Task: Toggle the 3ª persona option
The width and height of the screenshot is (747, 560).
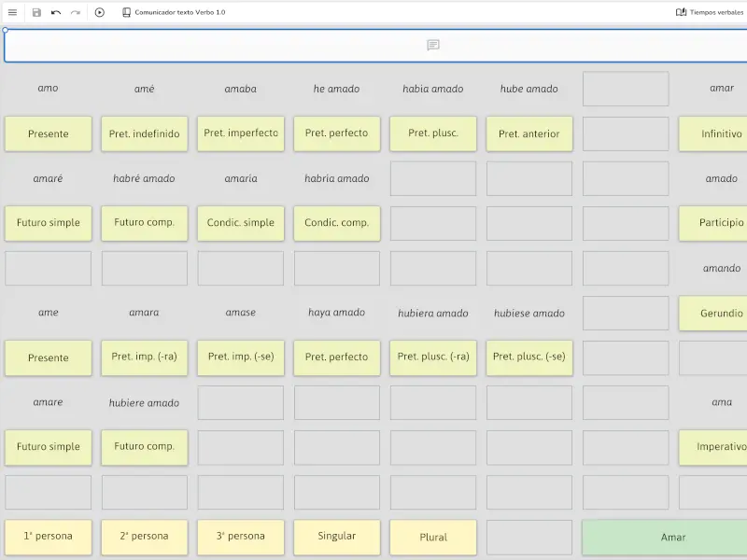Action: click(x=241, y=537)
